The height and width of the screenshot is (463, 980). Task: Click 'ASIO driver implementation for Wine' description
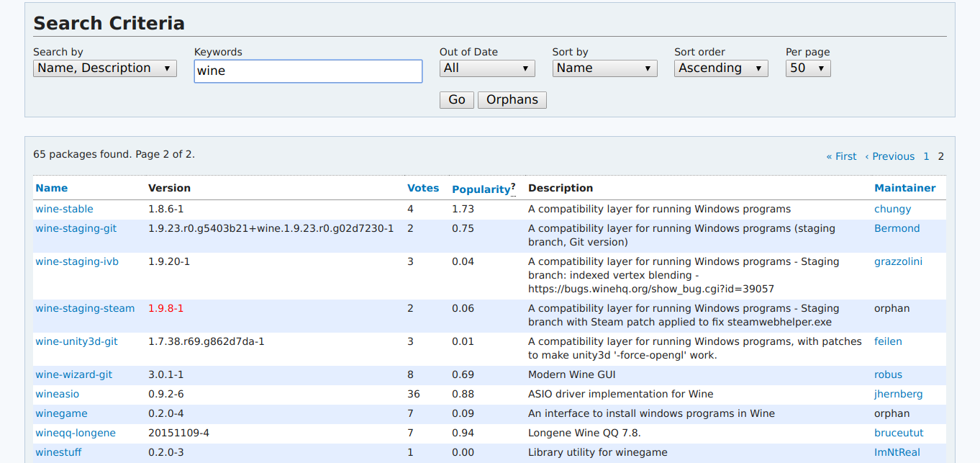click(x=621, y=394)
